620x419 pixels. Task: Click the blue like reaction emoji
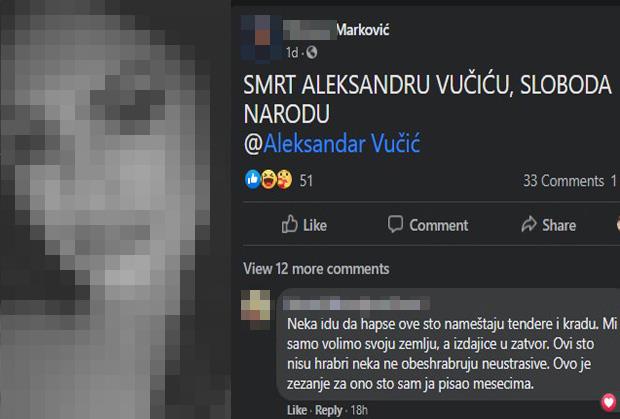click(253, 180)
